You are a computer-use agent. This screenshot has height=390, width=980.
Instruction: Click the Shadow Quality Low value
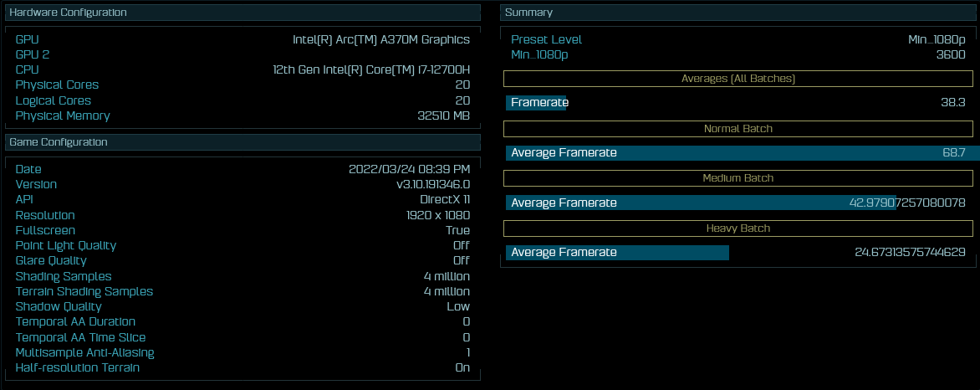(458, 306)
